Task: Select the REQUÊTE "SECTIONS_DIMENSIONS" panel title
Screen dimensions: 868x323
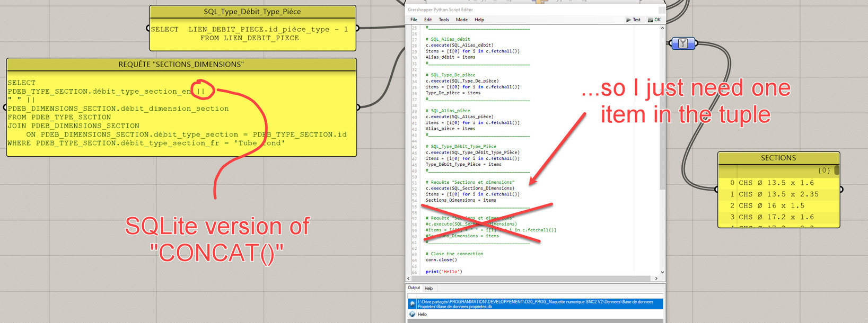Action: tap(181, 65)
